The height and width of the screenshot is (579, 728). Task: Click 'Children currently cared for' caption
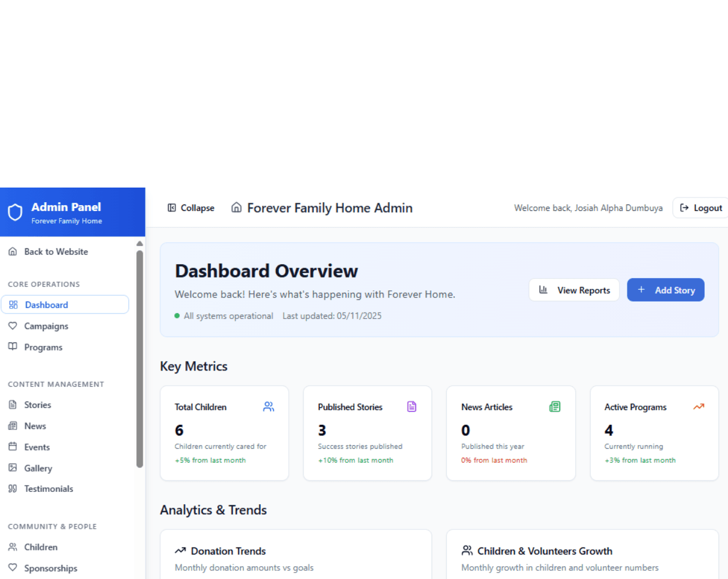point(220,446)
